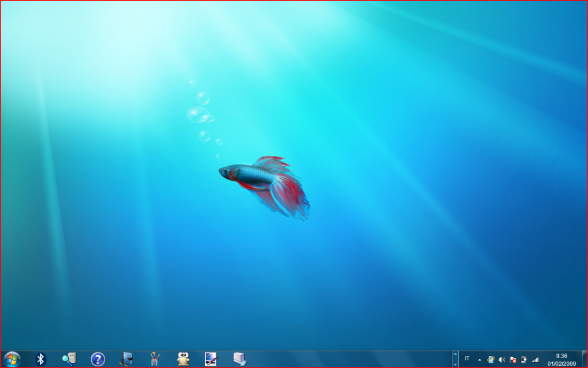The image size is (588, 368).
Task: Click the IT language indicator
Action: (467, 359)
